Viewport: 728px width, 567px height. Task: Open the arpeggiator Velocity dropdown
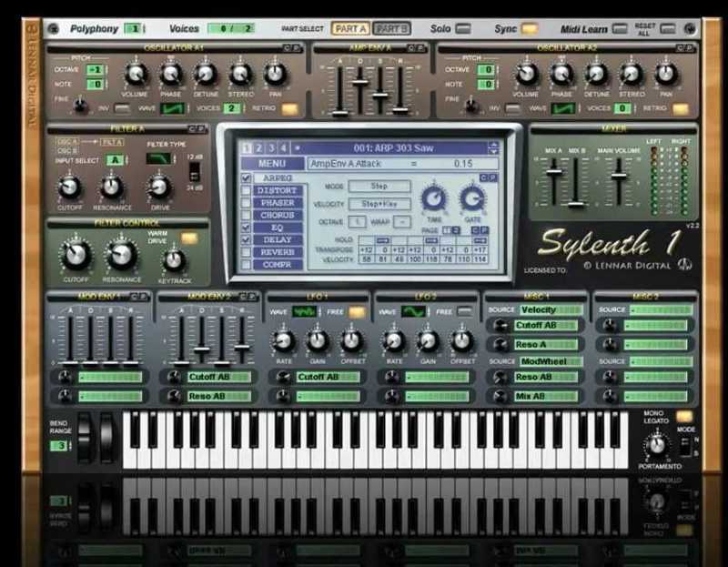tap(379, 204)
